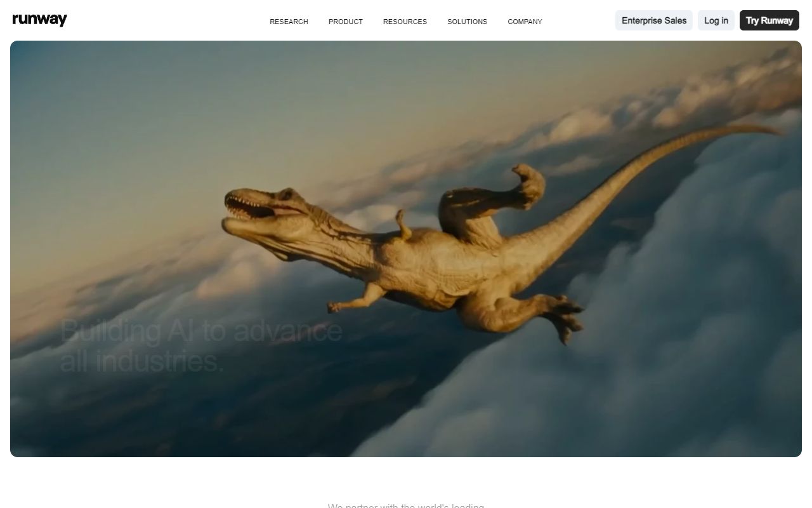This screenshot has width=812, height=508.
Task: Click the Log in button
Action: [716, 20]
